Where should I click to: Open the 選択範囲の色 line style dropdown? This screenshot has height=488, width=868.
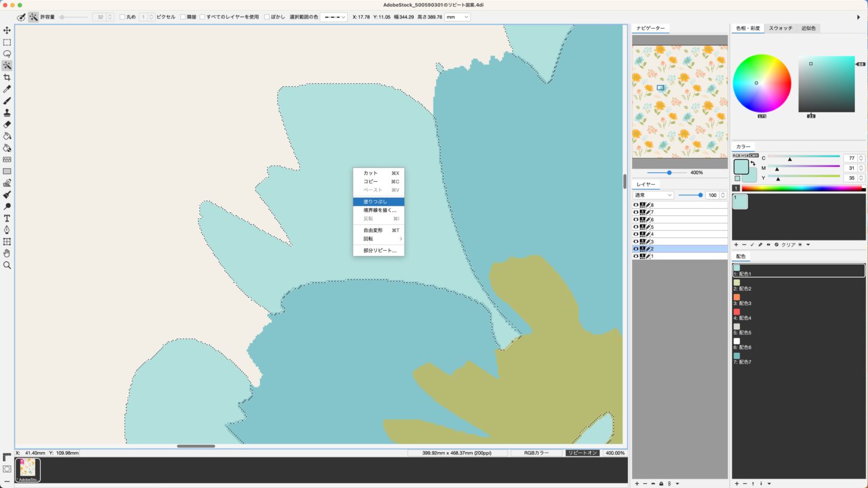coord(333,17)
